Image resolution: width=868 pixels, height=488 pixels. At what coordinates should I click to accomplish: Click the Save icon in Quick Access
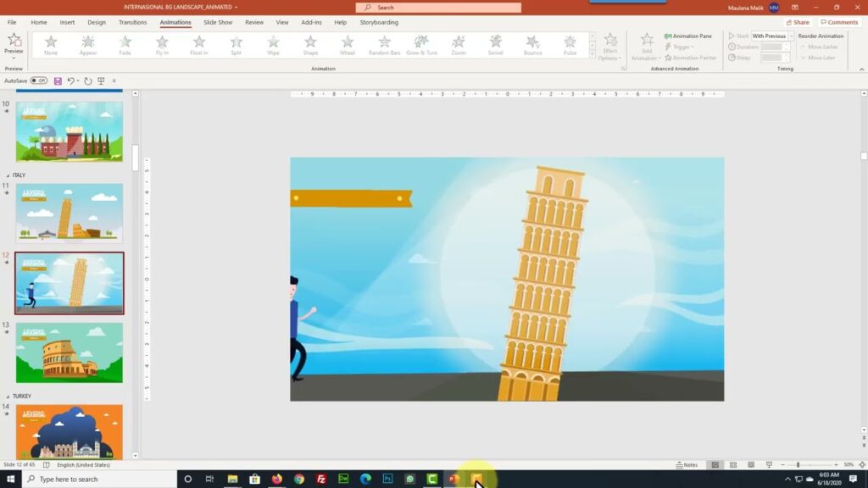tap(58, 80)
